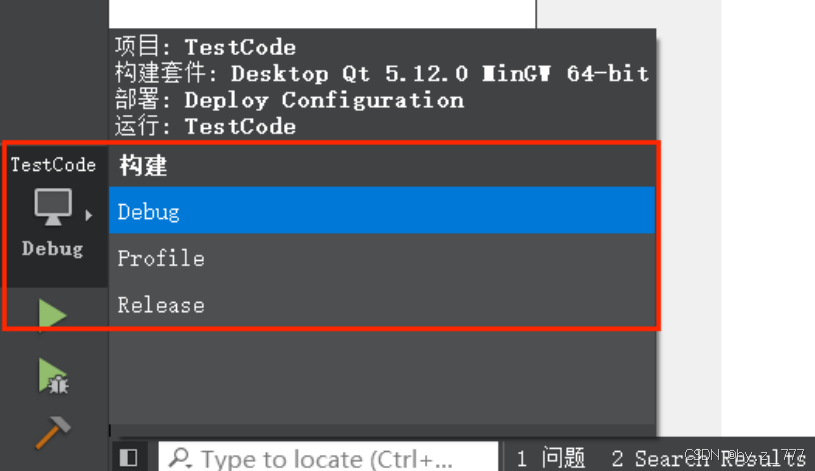815x471 pixels.
Task: Click the 部署: Deploy Configuration line
Action: coord(289,100)
